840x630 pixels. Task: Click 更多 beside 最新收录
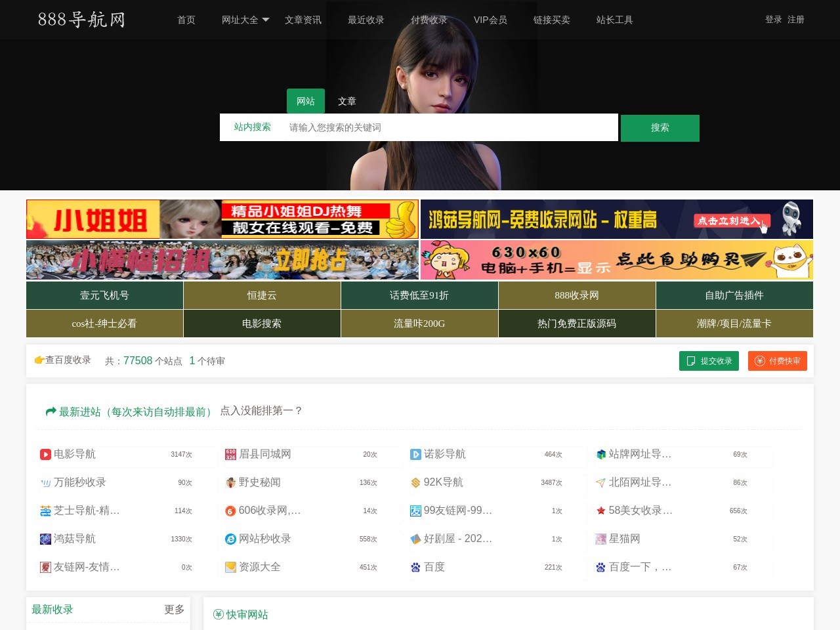click(173, 609)
